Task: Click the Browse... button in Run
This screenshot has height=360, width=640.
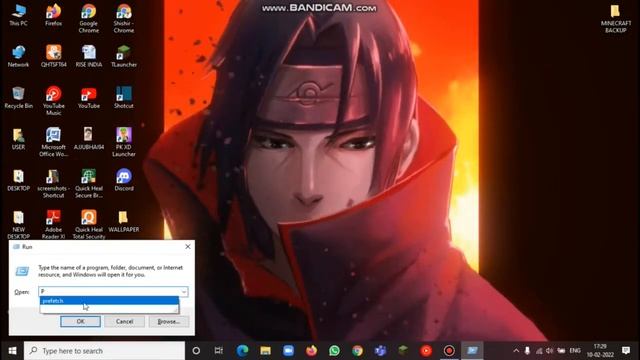Action: 169,322
